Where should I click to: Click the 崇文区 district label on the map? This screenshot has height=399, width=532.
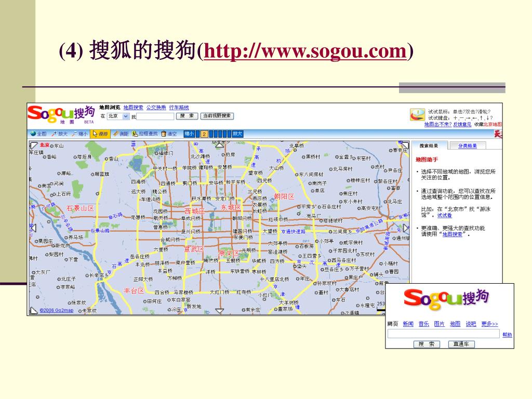pyautogui.click(x=229, y=252)
